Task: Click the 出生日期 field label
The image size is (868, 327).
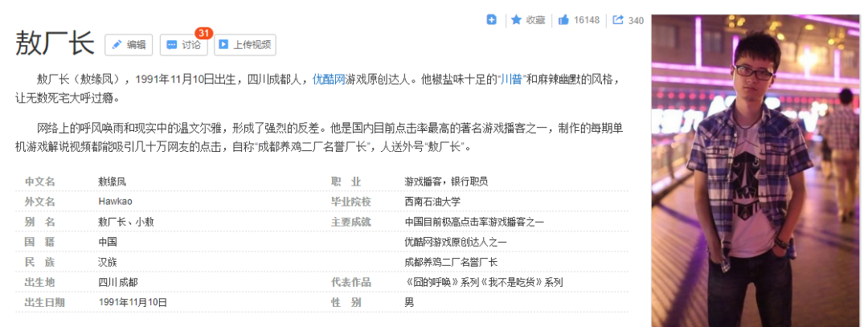Action: click(44, 302)
